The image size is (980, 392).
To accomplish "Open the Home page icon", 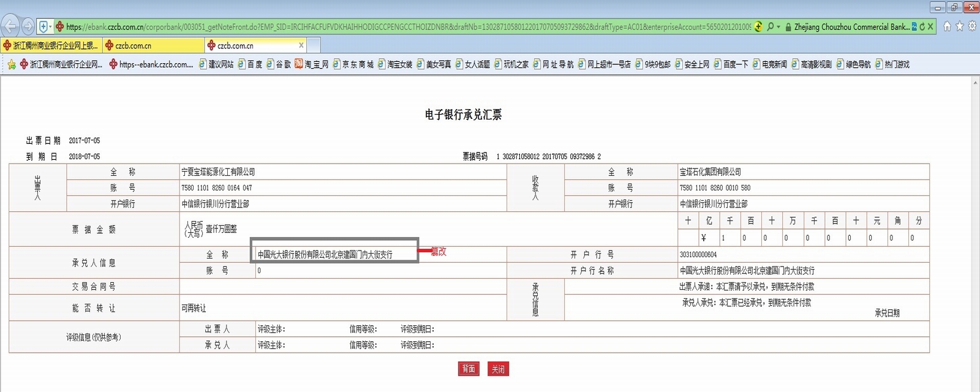I will pos(947,26).
